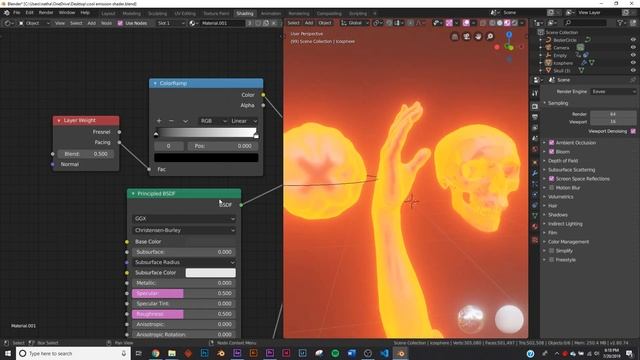Open Windows Start menu

7,353
